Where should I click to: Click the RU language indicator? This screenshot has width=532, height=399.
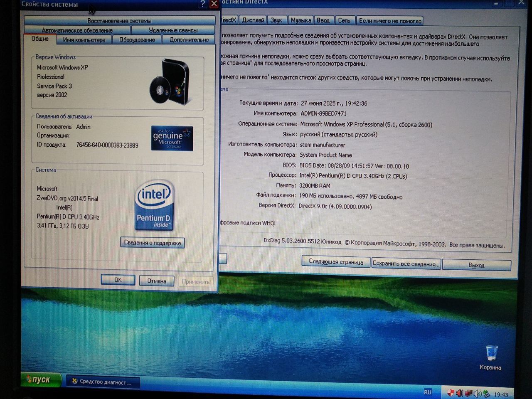click(x=428, y=392)
